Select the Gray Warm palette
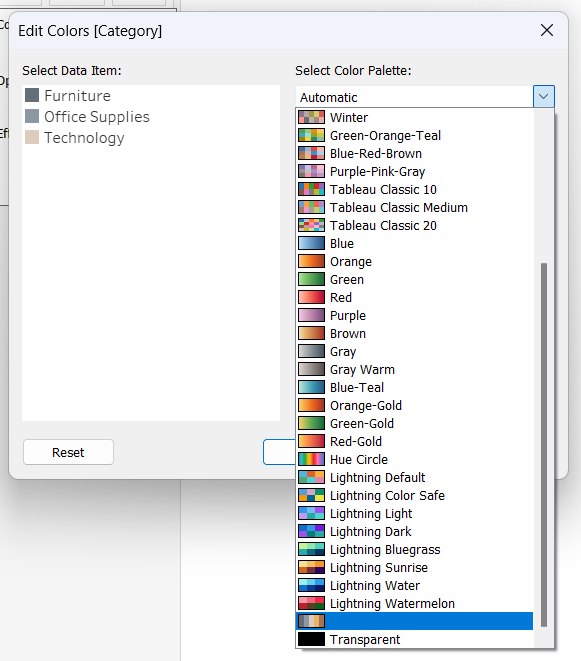 coord(414,370)
